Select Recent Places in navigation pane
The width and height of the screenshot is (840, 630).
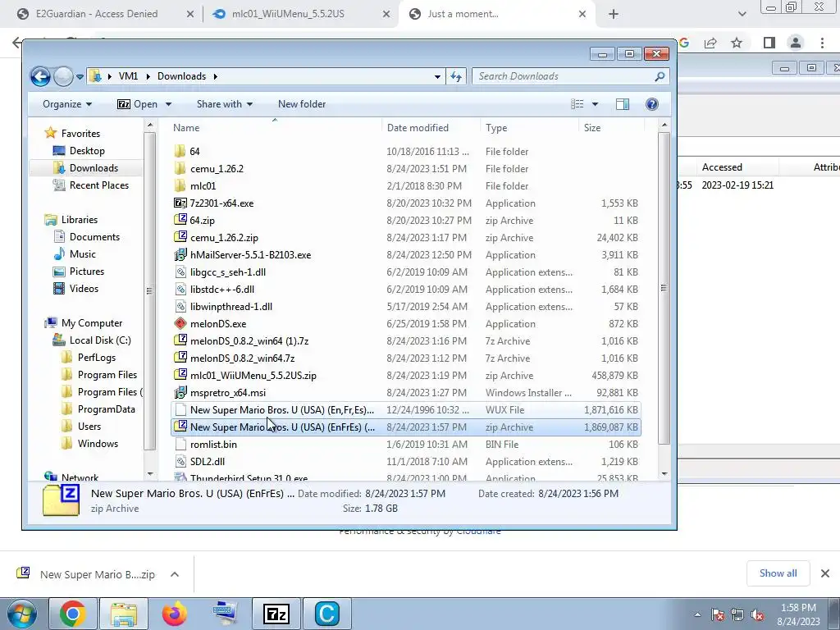pos(99,185)
